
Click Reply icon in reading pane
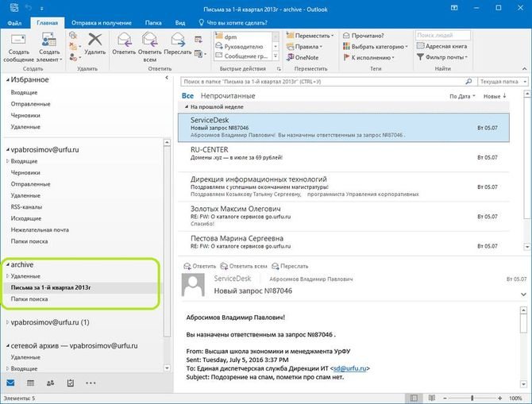(199, 266)
